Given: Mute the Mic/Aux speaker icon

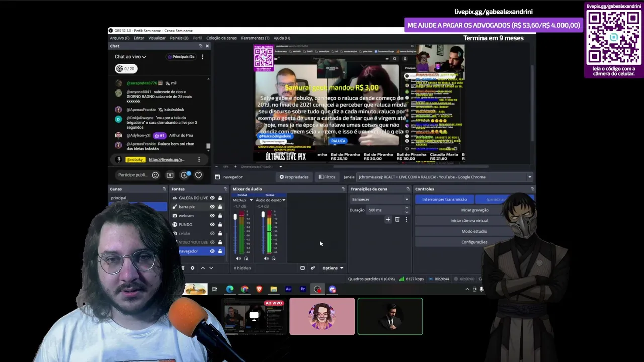Looking at the screenshot, I should coord(238,258).
